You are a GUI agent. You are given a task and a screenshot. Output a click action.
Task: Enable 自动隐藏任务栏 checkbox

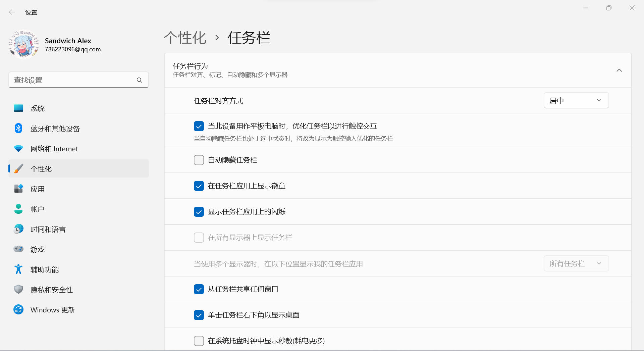[199, 160]
